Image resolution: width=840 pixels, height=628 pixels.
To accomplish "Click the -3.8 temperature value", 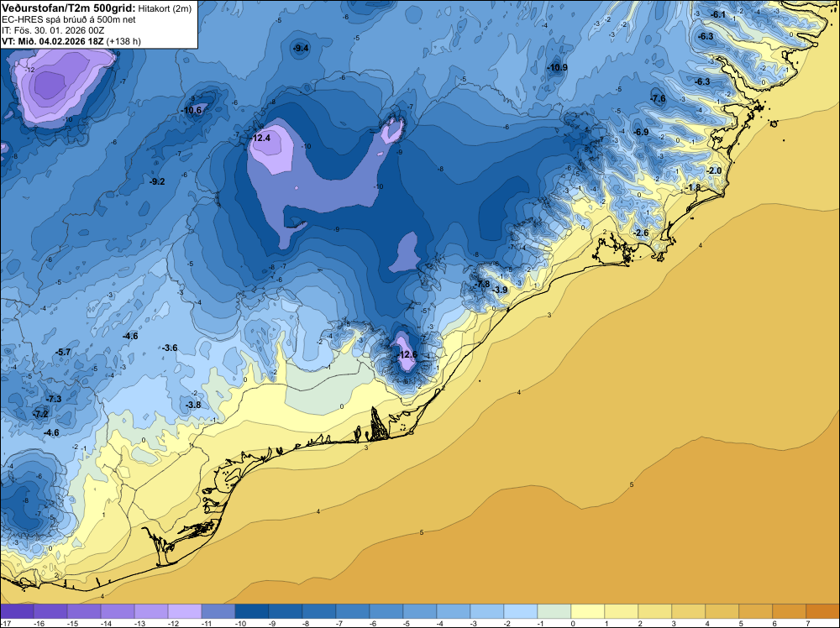I will [193, 405].
